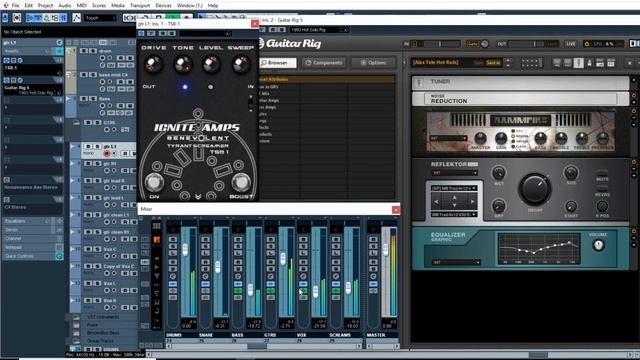This screenshot has height=360, width=640.
Task: Click the Ignite Amps logo icon at pedal bottom
Action: coord(198,197)
